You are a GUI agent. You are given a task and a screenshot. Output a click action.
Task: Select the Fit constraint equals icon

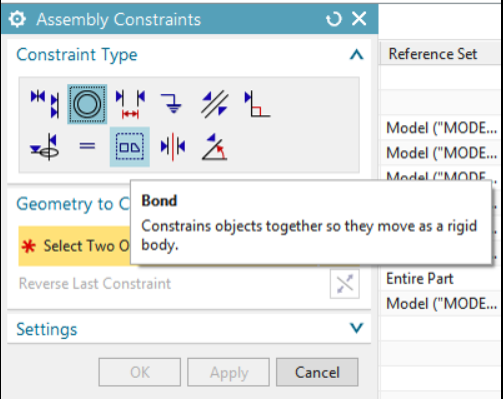coord(87,146)
